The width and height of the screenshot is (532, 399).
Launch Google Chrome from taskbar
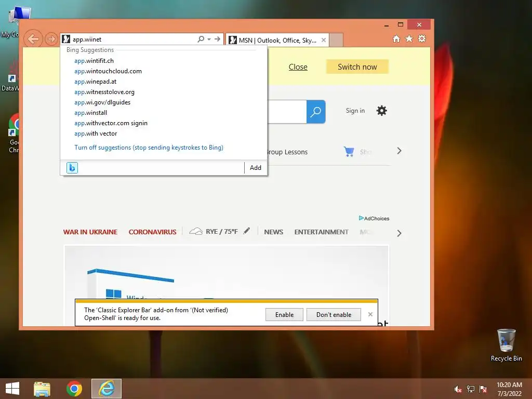click(74, 389)
